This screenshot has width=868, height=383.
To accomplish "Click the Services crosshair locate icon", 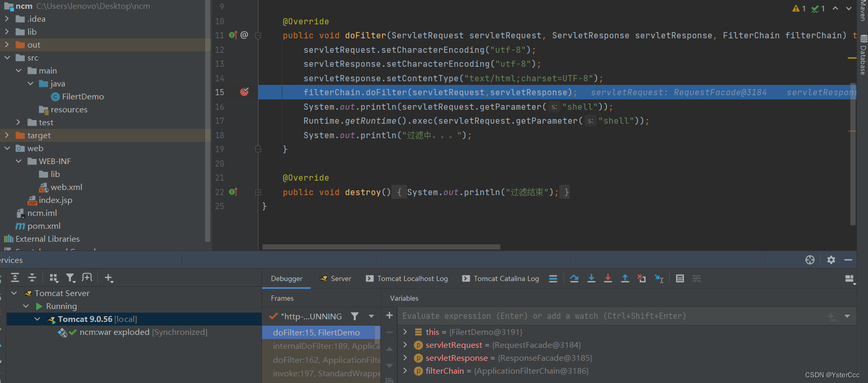I will click(x=810, y=260).
